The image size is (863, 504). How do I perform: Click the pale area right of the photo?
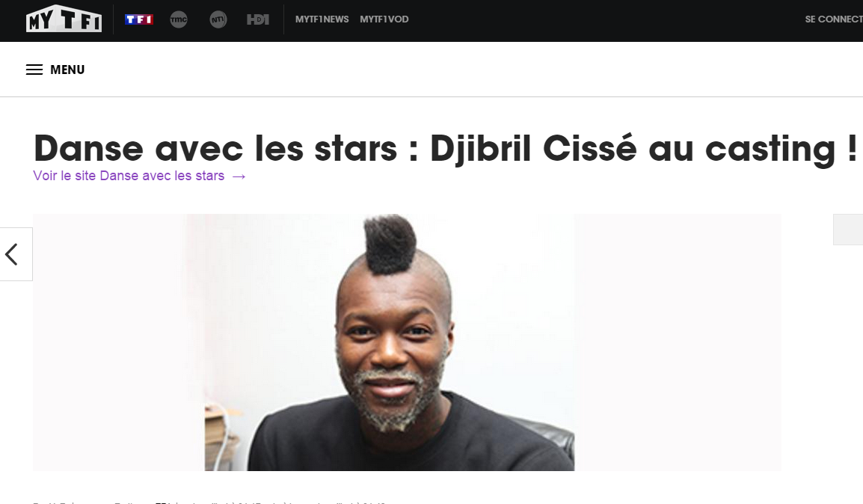[x=678, y=342]
